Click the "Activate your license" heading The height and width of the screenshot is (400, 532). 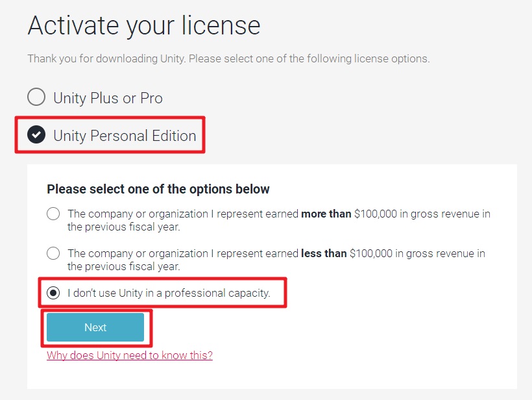(144, 26)
